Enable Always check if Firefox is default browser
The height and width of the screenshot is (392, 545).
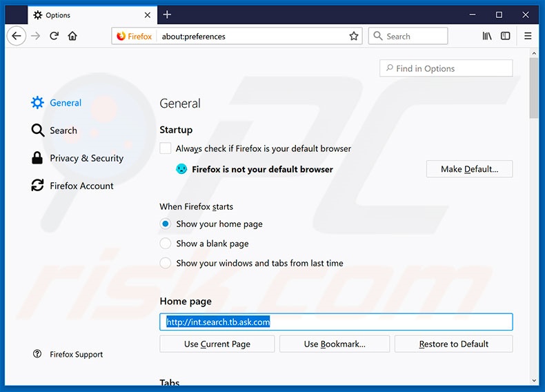[166, 148]
